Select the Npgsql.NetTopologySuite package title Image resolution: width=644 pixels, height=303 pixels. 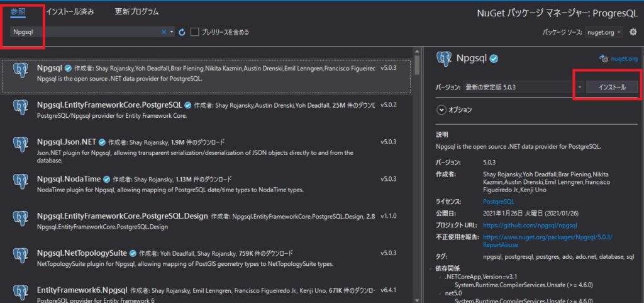click(x=82, y=253)
